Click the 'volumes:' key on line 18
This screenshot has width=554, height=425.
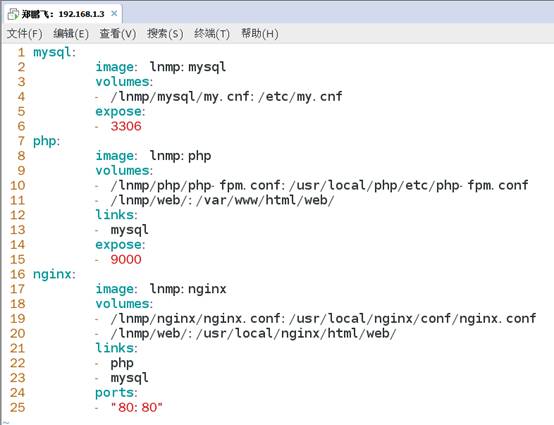[x=124, y=303]
